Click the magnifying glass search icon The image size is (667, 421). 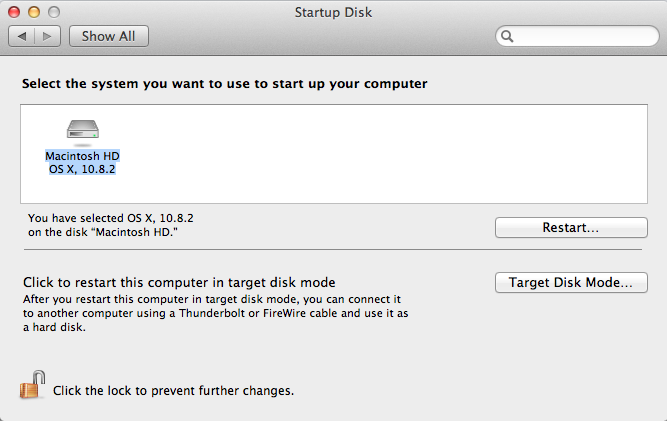pos(508,37)
